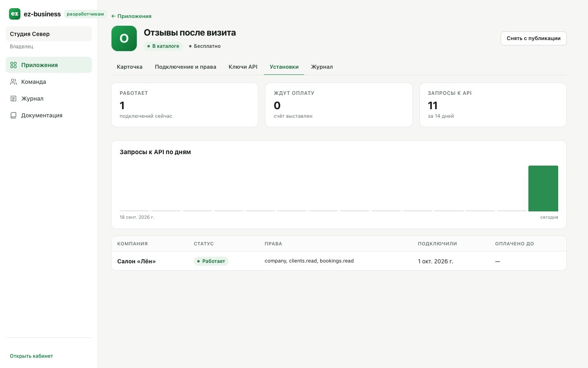Viewport: 588px width, 368px height.
Task: Click the Работает status badge in table
Action: click(x=211, y=261)
